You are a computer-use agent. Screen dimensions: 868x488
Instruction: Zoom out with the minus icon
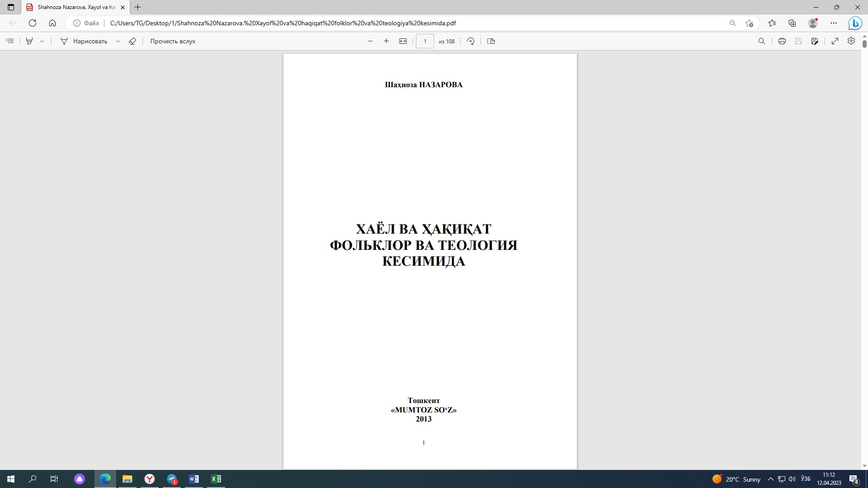click(370, 41)
